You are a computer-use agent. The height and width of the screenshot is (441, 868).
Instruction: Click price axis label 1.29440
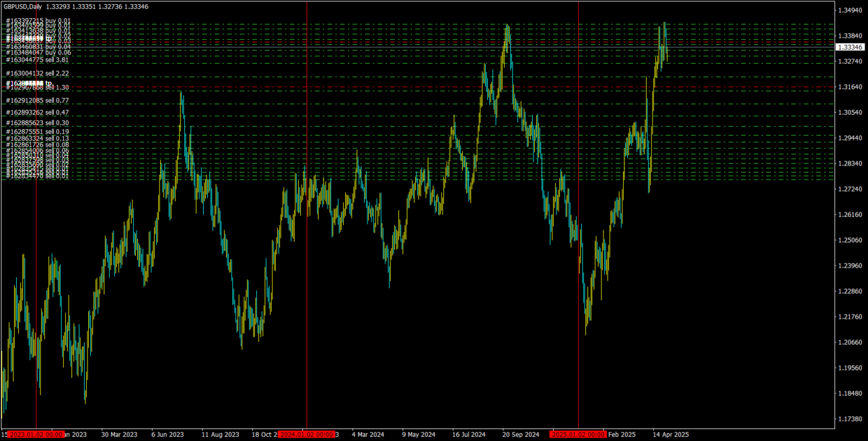851,138
